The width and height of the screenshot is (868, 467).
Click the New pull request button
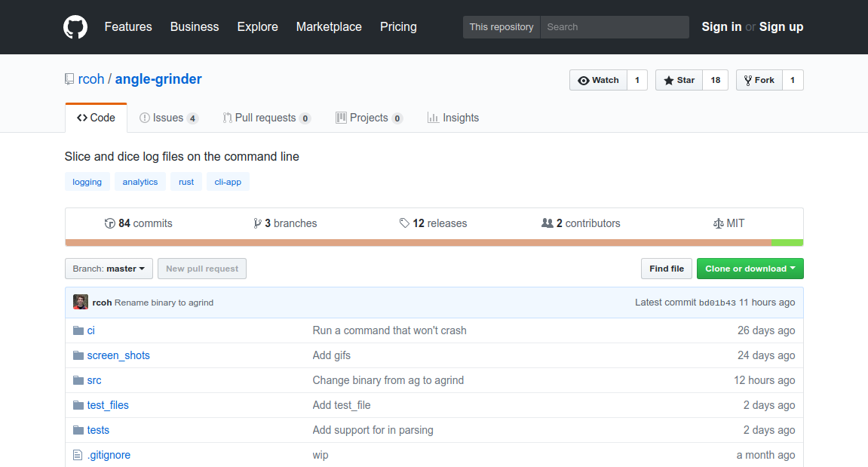tap(202, 269)
